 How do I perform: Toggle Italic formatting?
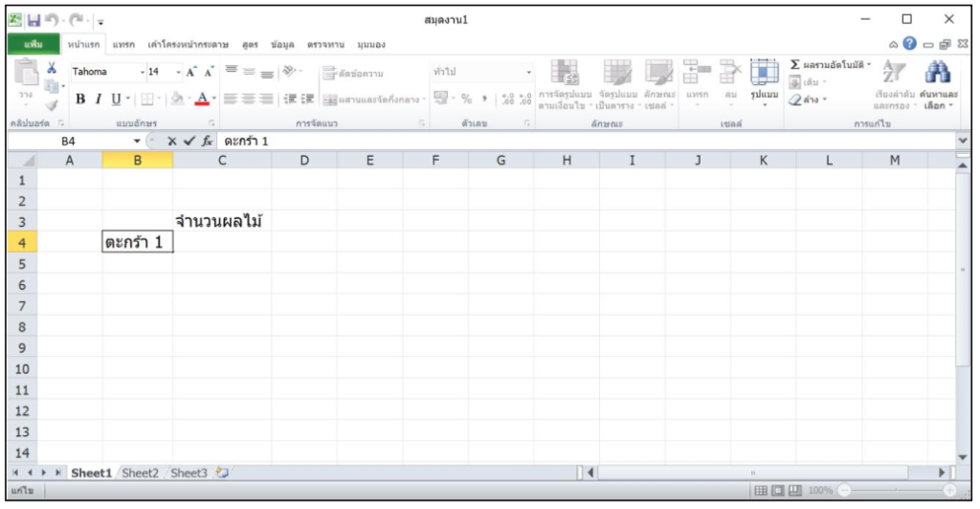coord(98,100)
